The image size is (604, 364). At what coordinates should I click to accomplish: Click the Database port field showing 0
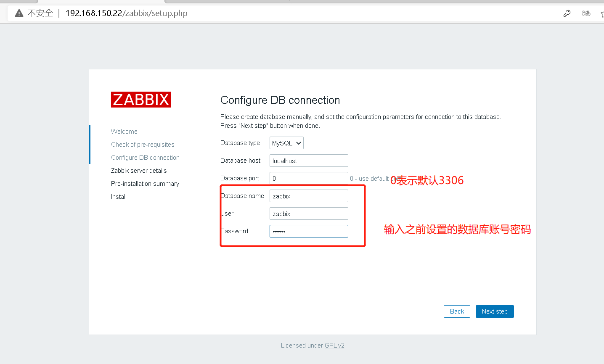coord(308,178)
